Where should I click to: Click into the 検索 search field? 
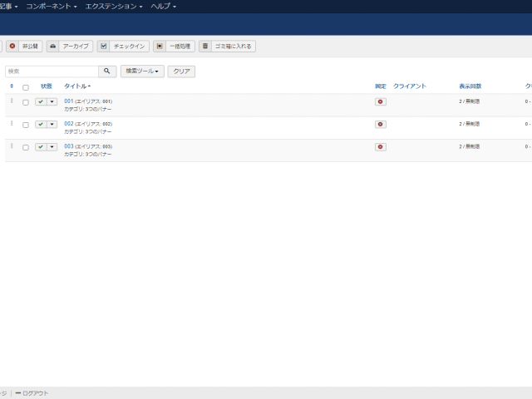pyautogui.click(x=52, y=71)
